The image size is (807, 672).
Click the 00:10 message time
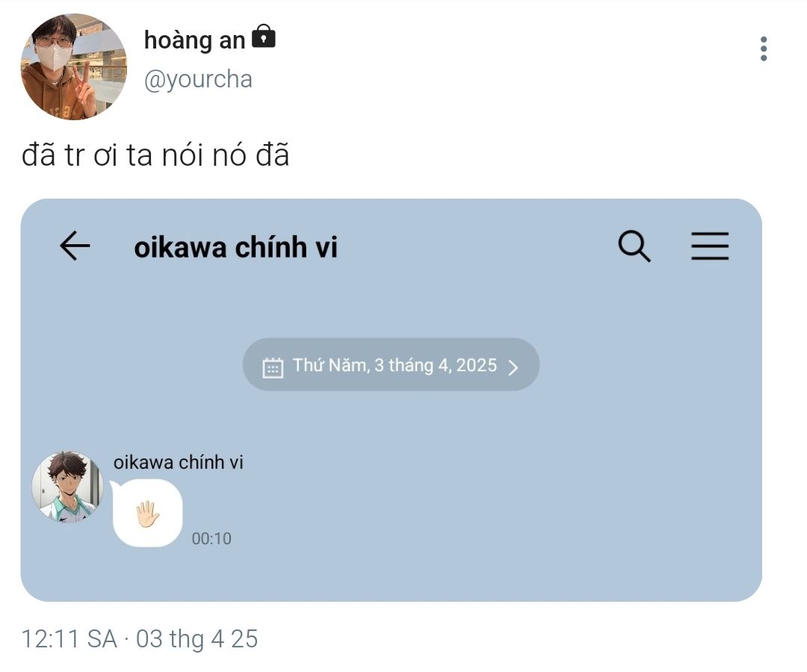[211, 538]
